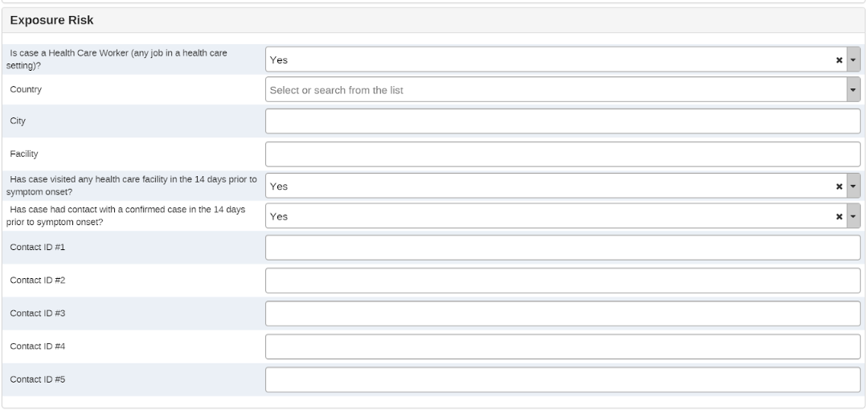
Task: Focus the Contact ID #4 field
Action: click(x=563, y=346)
